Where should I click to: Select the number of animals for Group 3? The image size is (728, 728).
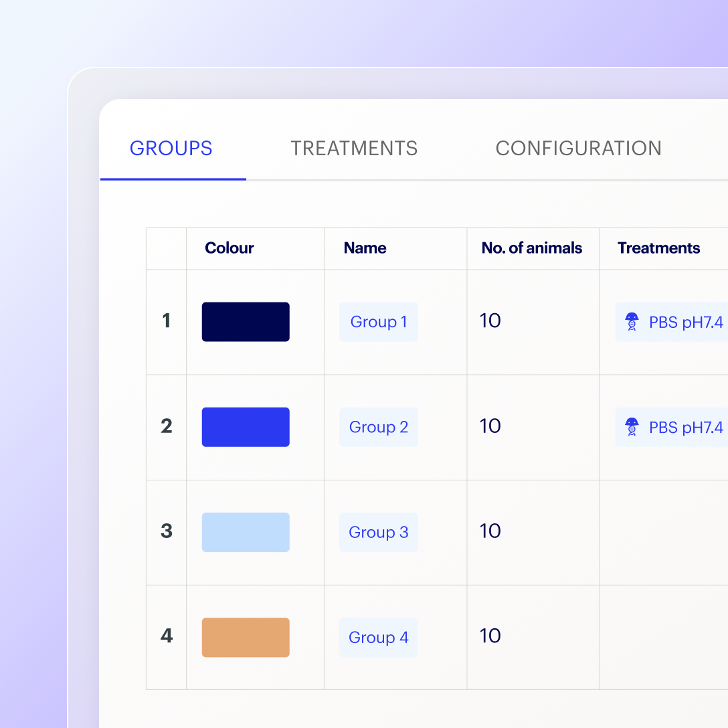pos(490,531)
